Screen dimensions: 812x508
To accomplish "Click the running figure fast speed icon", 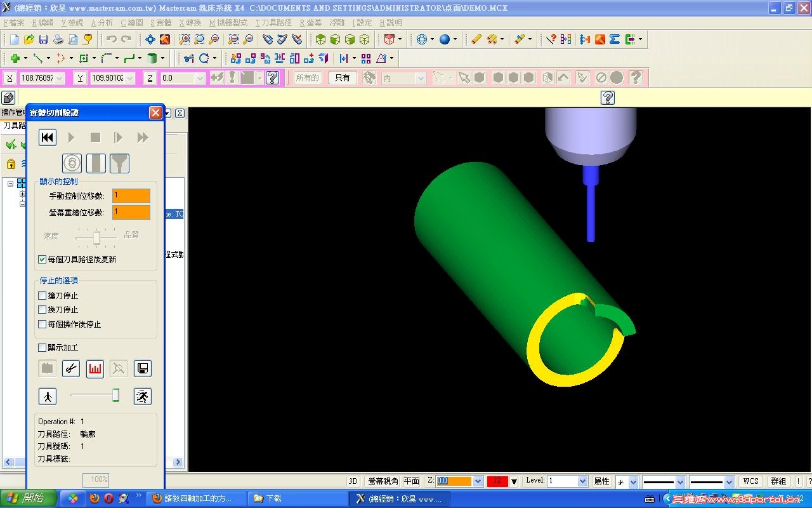I will pyautogui.click(x=143, y=396).
